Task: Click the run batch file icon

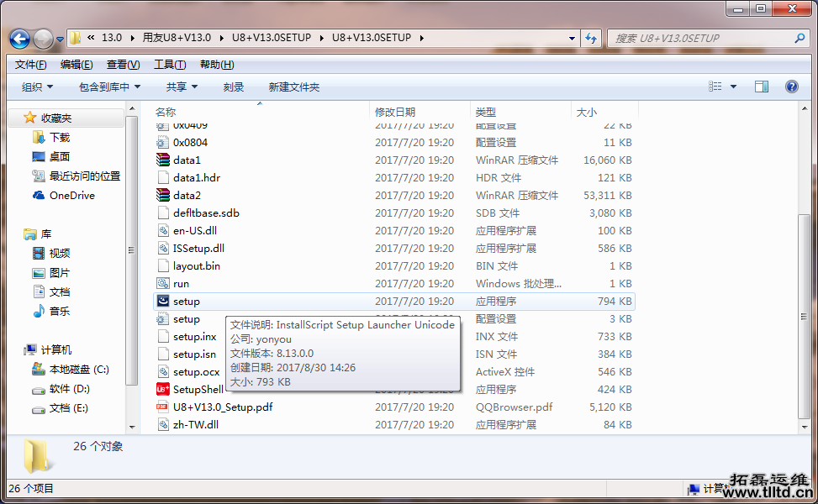Action: [x=165, y=283]
